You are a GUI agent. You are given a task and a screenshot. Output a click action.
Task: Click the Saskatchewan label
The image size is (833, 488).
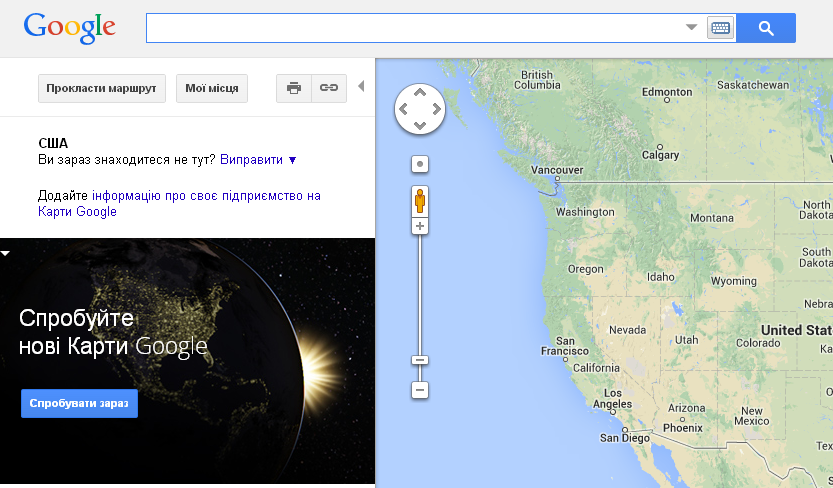[x=753, y=85]
